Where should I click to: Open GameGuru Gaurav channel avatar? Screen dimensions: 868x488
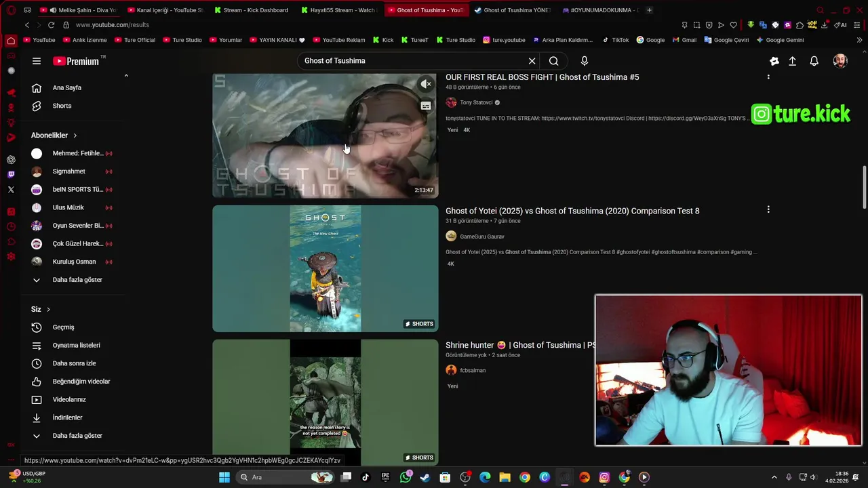coord(451,237)
